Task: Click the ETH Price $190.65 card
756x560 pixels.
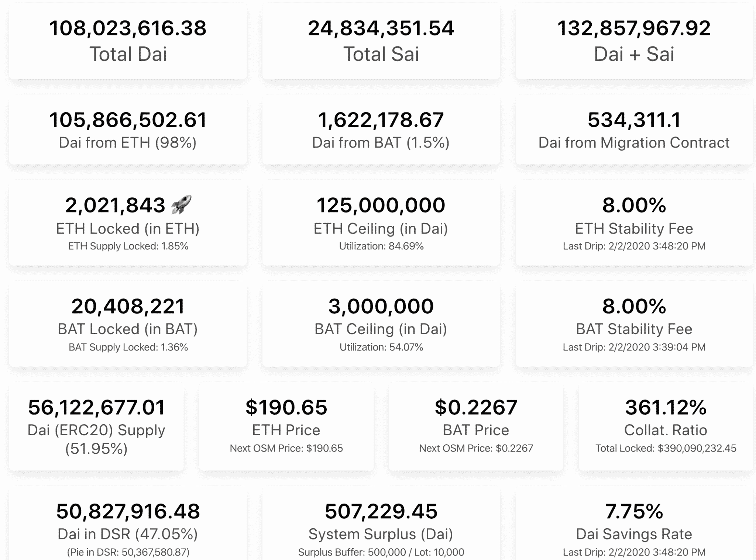Action: click(286, 426)
